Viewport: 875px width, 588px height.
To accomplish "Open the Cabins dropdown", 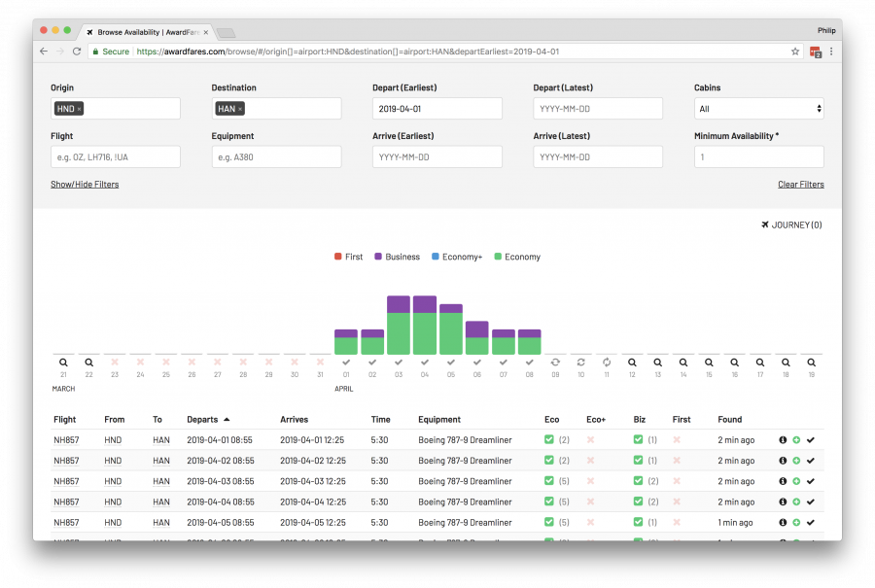I will tap(758, 109).
